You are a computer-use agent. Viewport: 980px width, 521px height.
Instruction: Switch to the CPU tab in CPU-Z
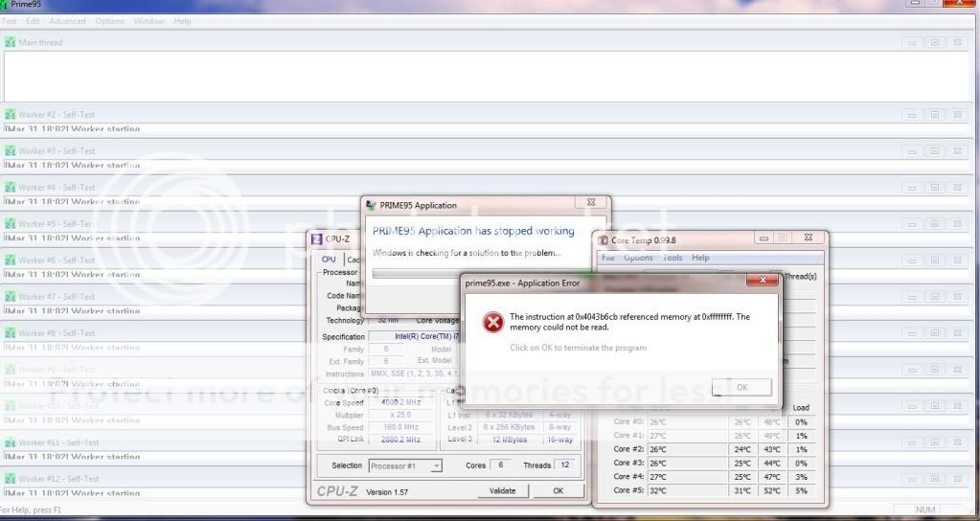click(329, 260)
